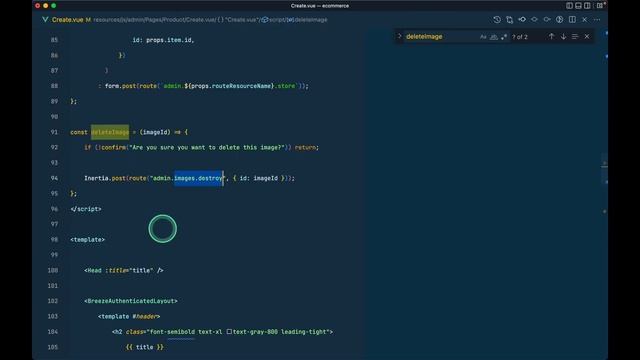Toggle Use Regular Expression in find
The image size is (640, 360).
click(x=504, y=37)
